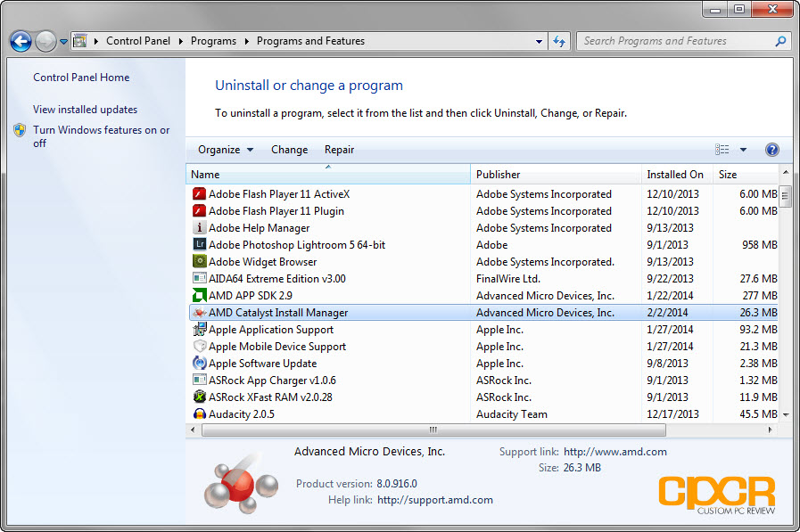Sort by the Installed On column header
The width and height of the screenshot is (800, 532).
pos(678,175)
